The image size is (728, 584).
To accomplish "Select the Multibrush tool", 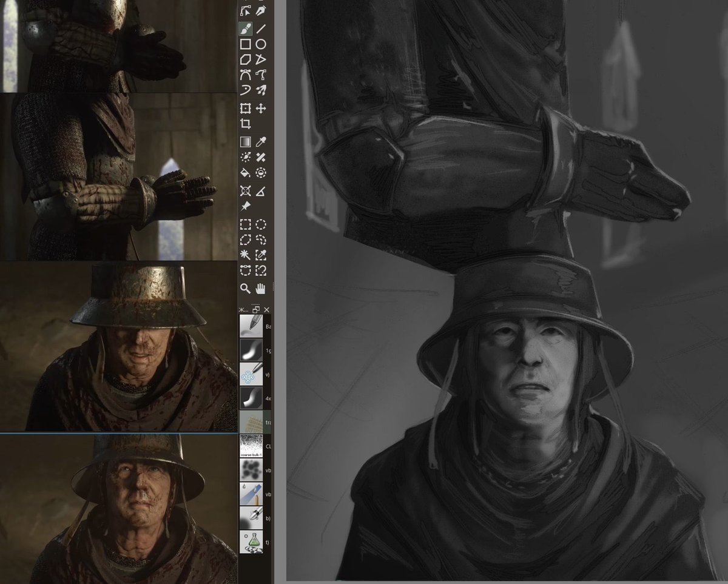I will [261, 90].
